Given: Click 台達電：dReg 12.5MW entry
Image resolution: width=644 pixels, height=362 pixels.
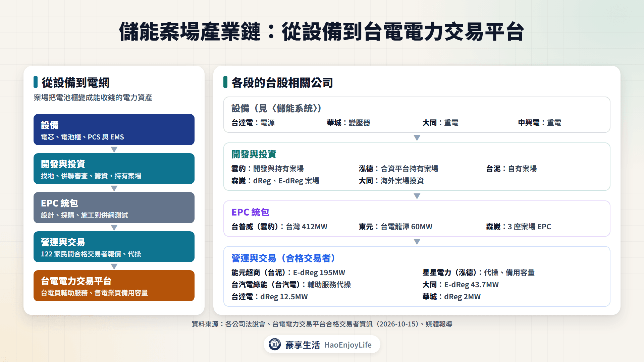Looking at the screenshot, I should point(270,297).
